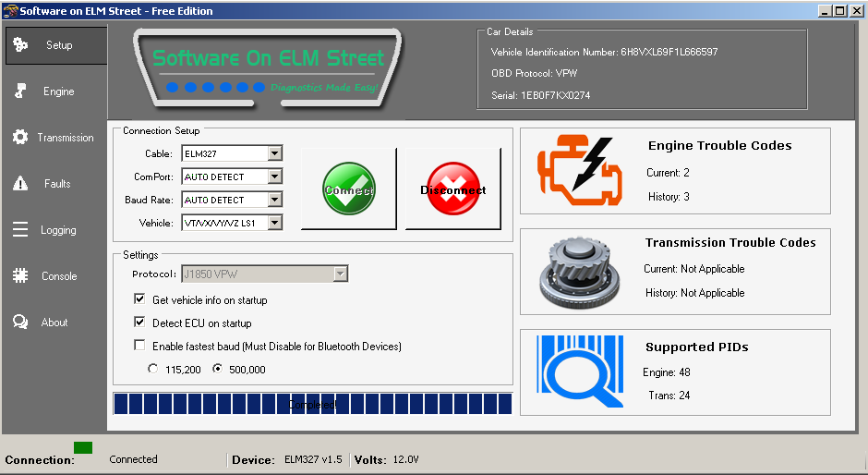Enable fastest baud checkbox
Image resolution: width=868 pixels, height=475 pixels.
click(x=139, y=346)
